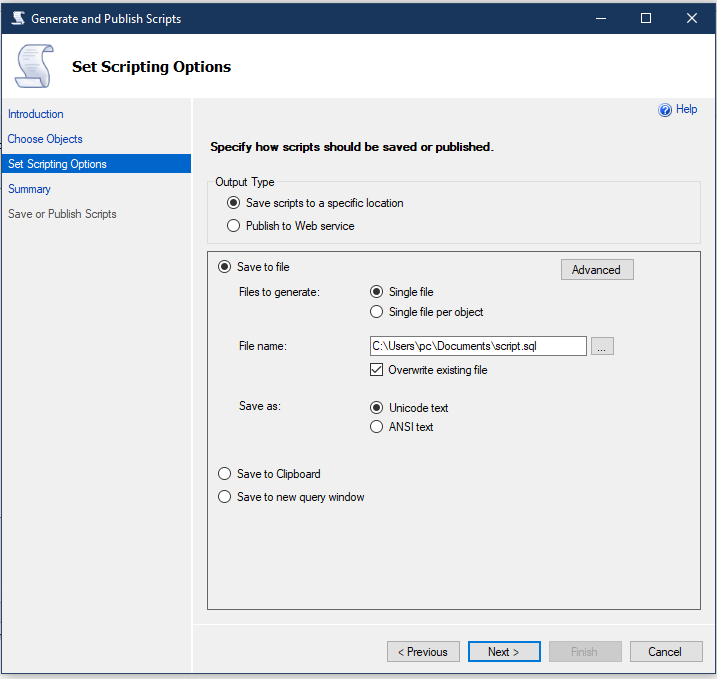Viewport: 717px width, 679px height.
Task: Open the Choose Objects wizard page
Action: coord(45,139)
